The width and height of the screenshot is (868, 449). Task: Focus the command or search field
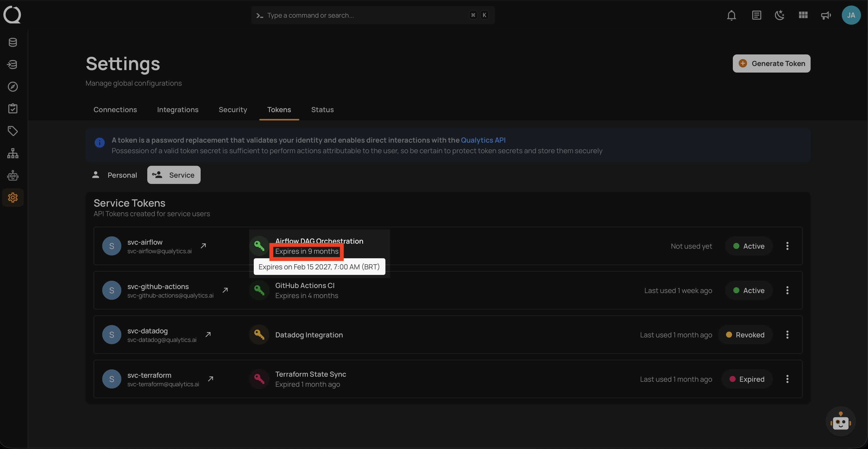point(373,15)
